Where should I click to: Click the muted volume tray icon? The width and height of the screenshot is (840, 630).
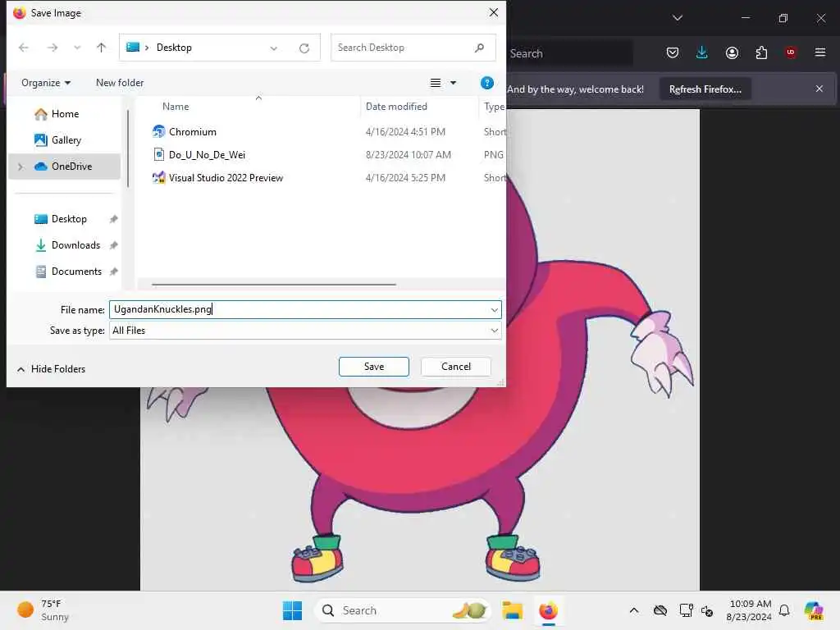coord(707,610)
